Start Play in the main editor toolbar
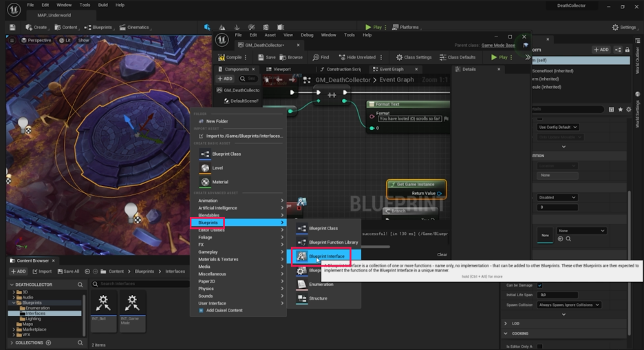This screenshot has width=644, height=350. pos(374,27)
